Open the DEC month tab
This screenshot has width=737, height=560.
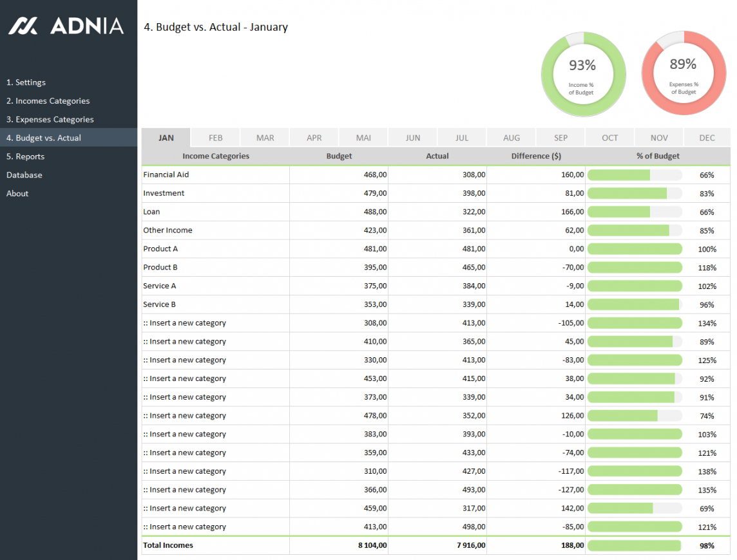click(707, 138)
